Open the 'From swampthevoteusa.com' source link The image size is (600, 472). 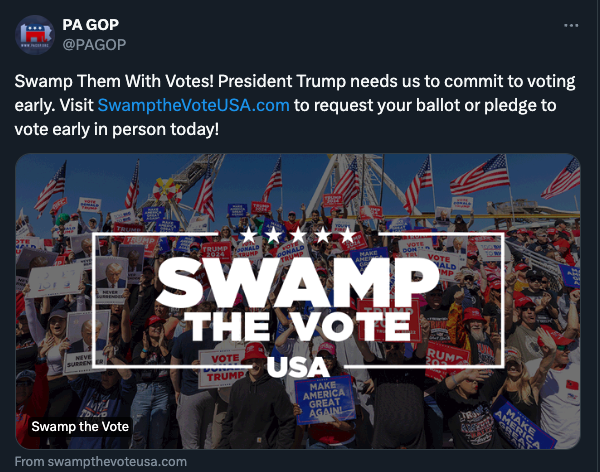[101, 461]
